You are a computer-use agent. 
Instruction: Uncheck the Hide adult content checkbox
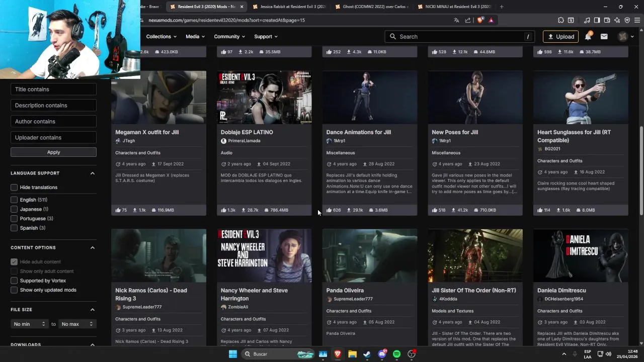pos(14,262)
